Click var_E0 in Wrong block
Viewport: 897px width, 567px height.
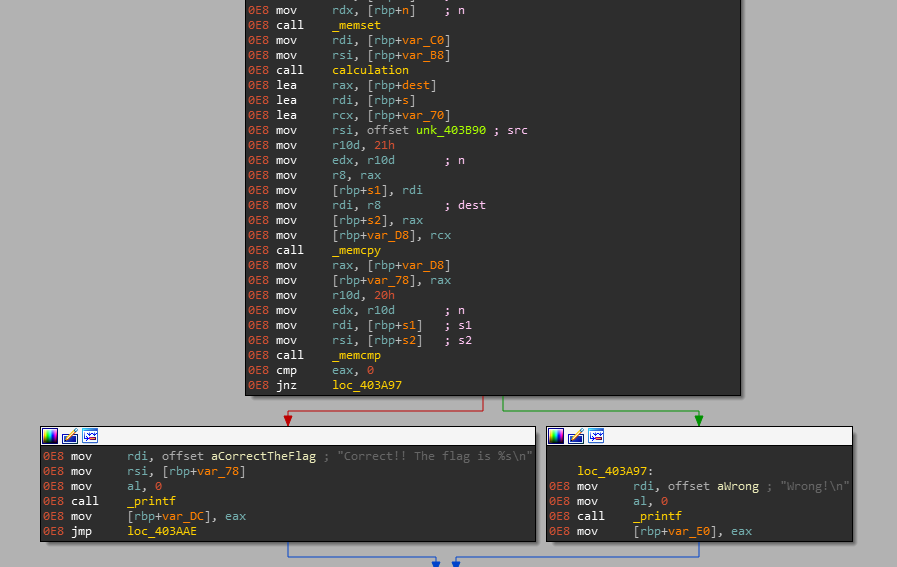click(689, 532)
